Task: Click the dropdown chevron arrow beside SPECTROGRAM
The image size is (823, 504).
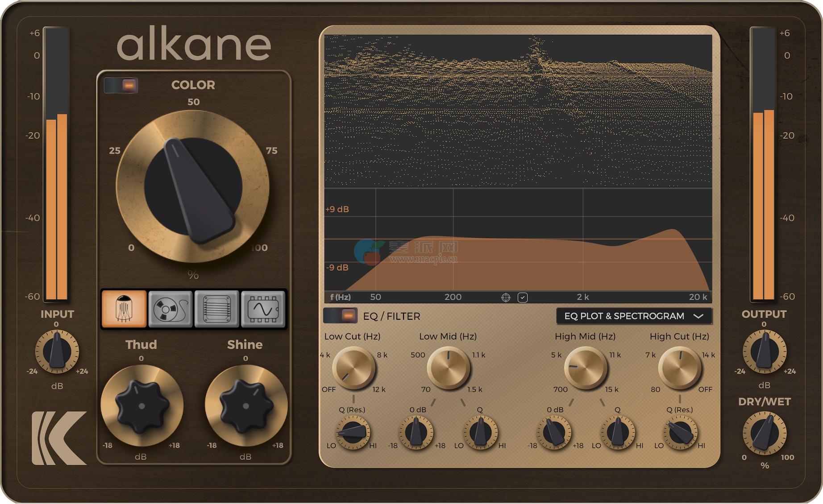Action: pos(698,316)
